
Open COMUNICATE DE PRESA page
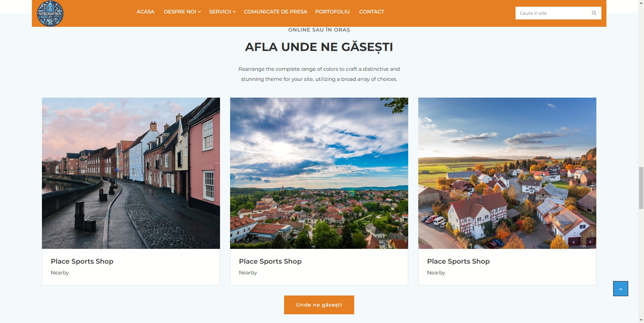(x=275, y=12)
